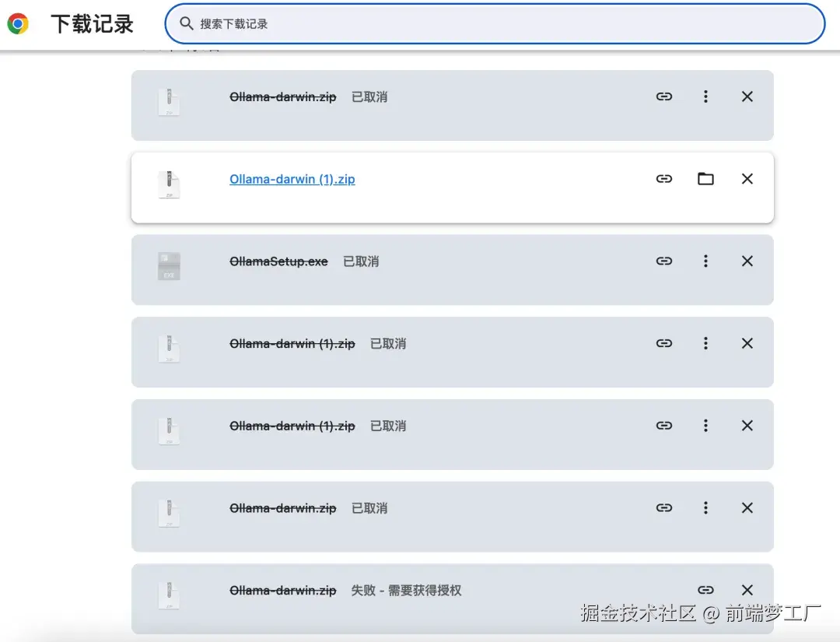Open the three-dot menu for OllamaSetup.exe
The height and width of the screenshot is (642, 840).
pyautogui.click(x=705, y=261)
